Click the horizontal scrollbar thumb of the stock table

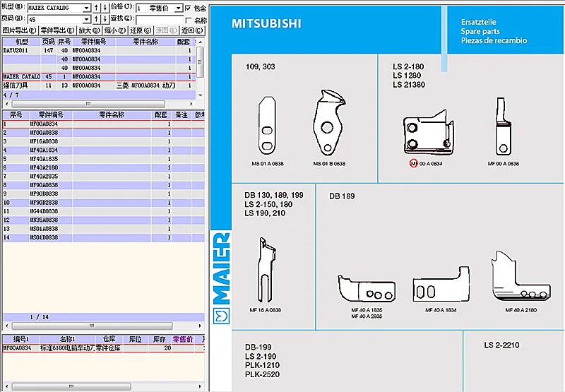[x=71, y=386]
